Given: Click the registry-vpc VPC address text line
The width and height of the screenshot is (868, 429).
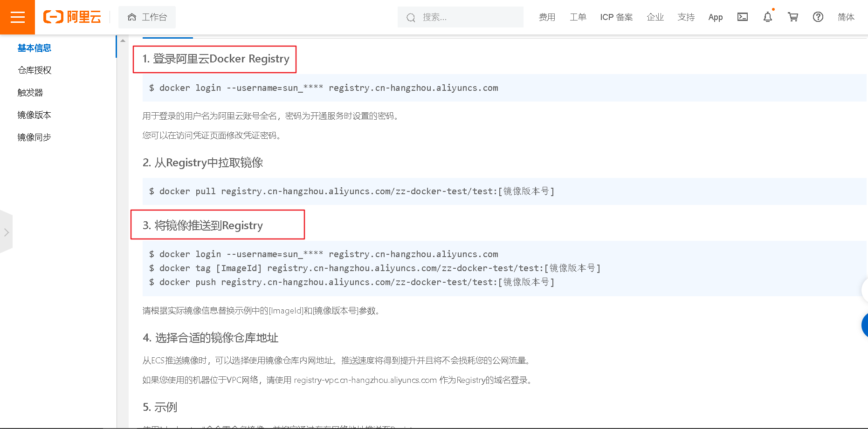Looking at the screenshot, I should [339, 380].
